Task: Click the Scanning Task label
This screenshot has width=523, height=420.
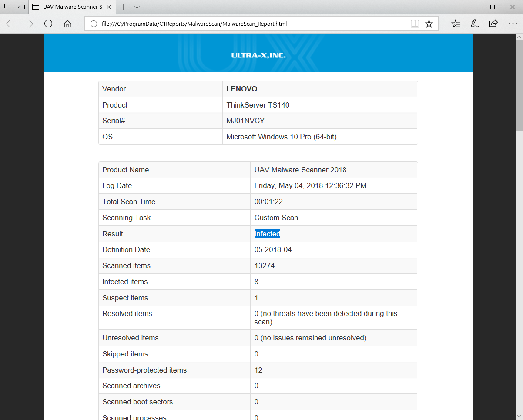Action: tap(126, 218)
